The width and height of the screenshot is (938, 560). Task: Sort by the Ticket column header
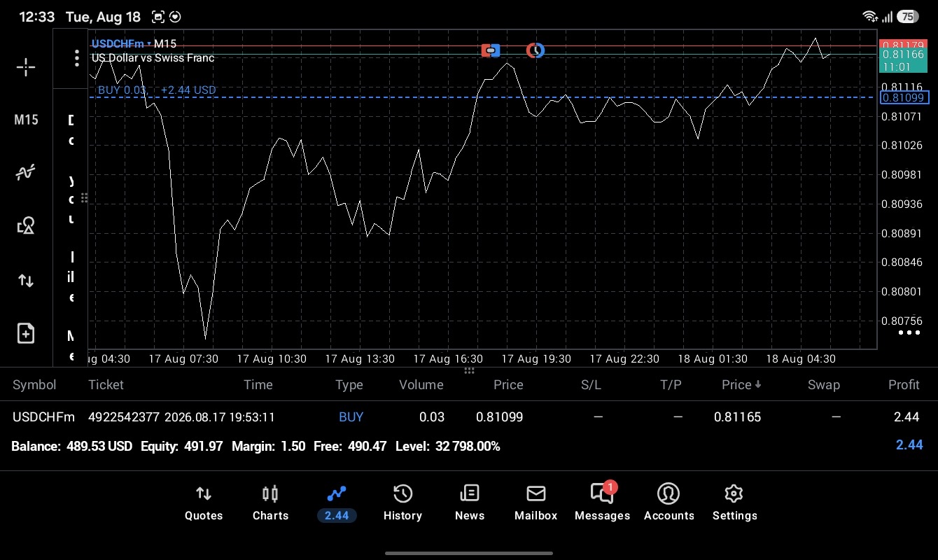tap(106, 384)
